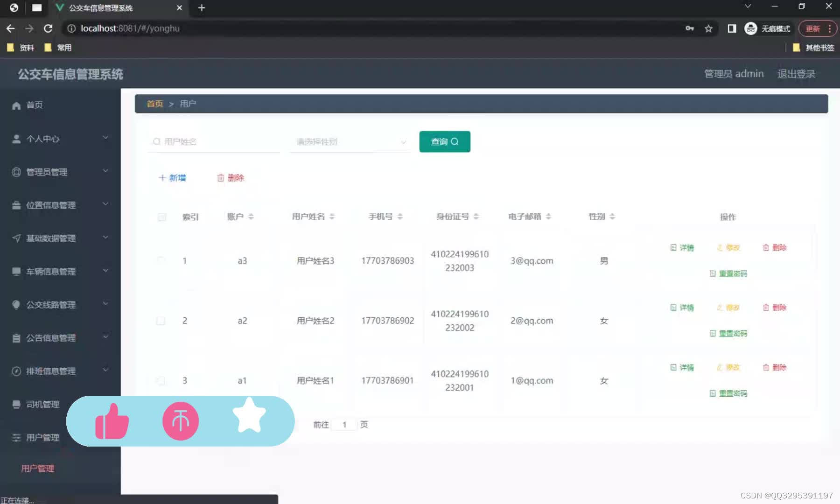Image resolution: width=840 pixels, height=504 pixels.
Task: Click the home icon beside 首页
Action: tap(16, 105)
